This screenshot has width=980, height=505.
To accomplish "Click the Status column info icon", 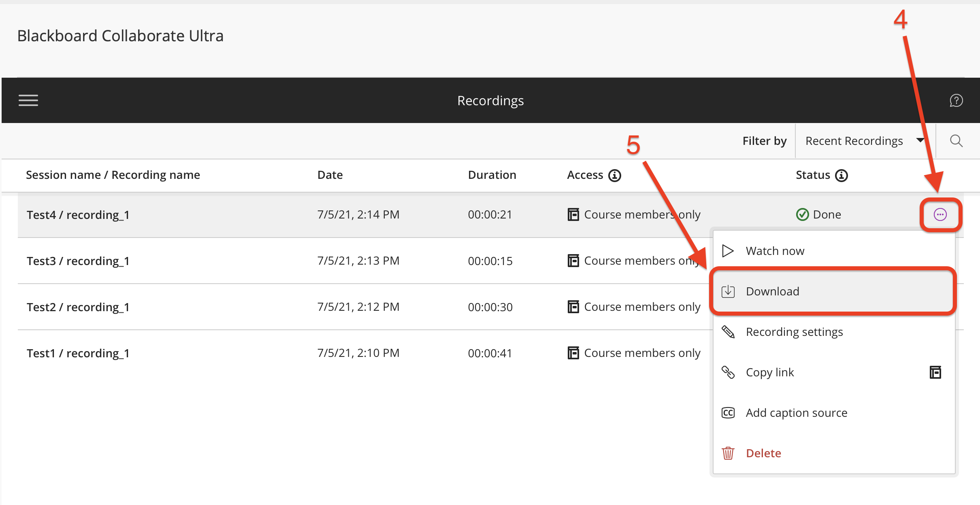I will (842, 175).
